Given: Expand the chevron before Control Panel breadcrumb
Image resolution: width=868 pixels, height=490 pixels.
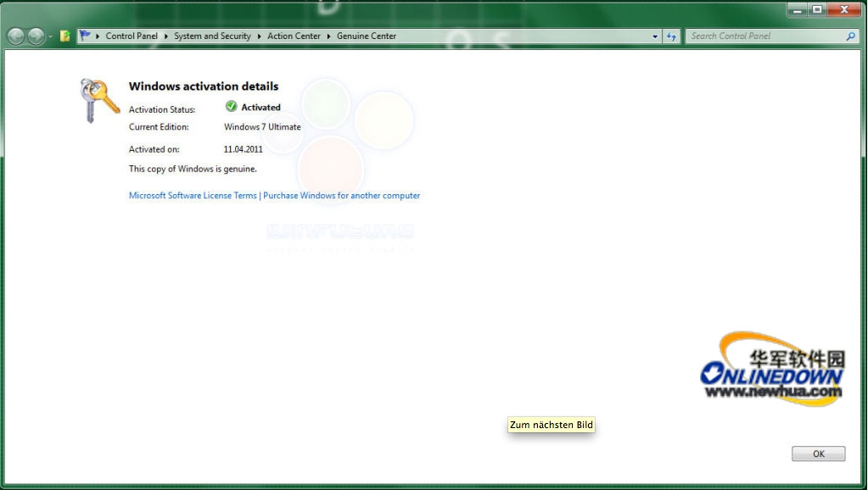Looking at the screenshot, I should (x=98, y=36).
